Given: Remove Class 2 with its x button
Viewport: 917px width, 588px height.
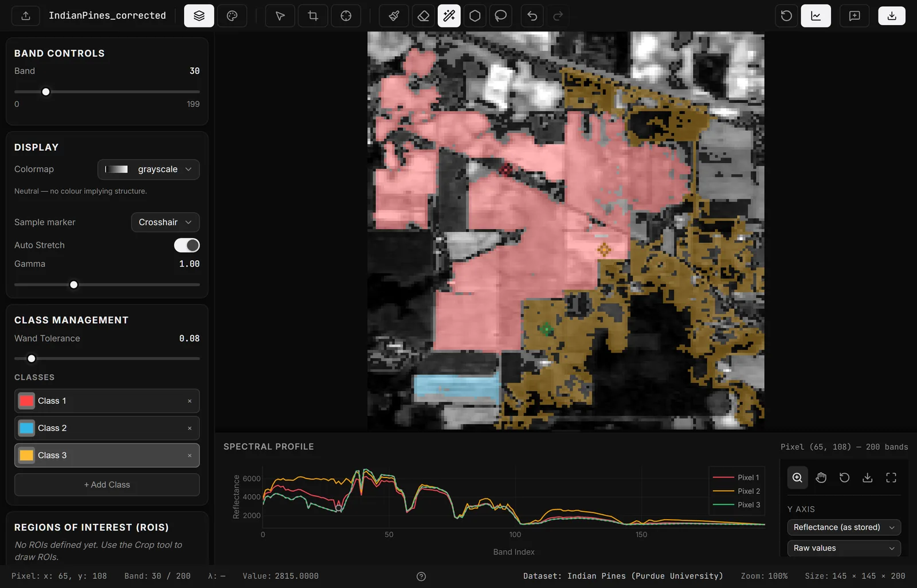Looking at the screenshot, I should (190, 429).
